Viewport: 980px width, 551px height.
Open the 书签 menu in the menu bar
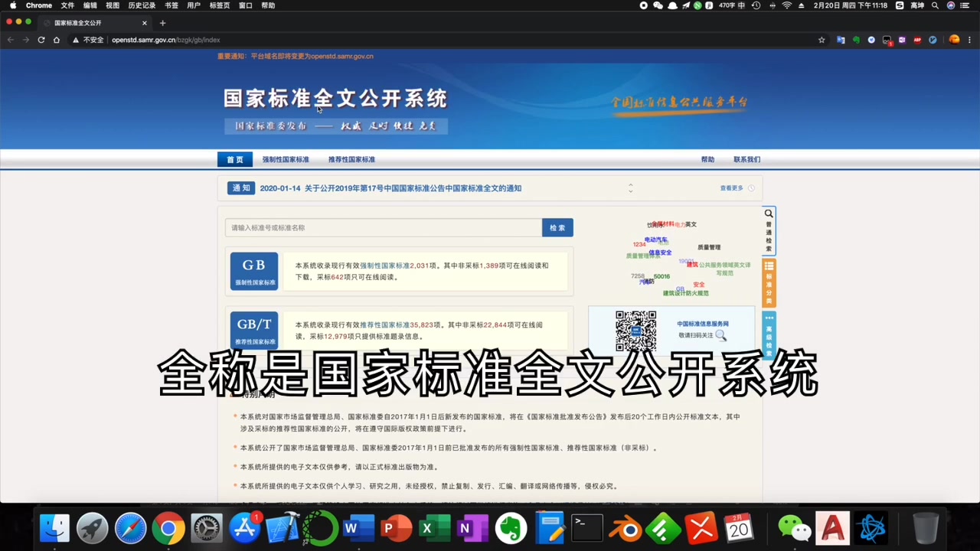(x=171, y=5)
